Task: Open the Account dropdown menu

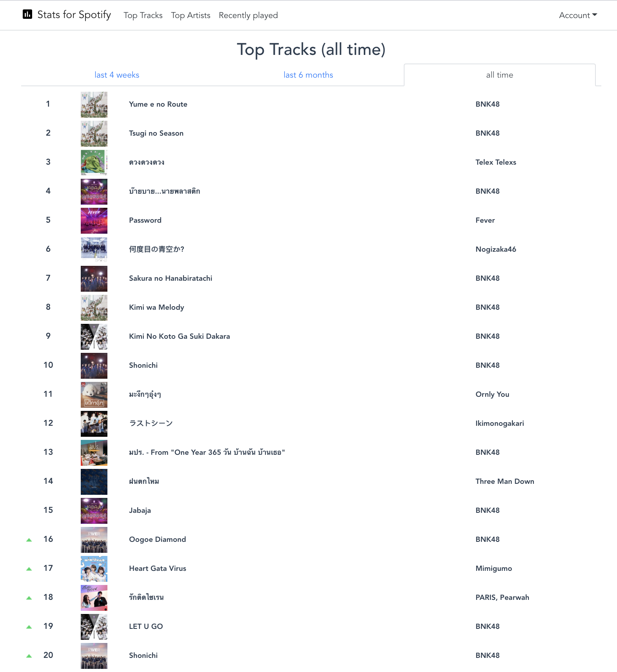Action: click(x=578, y=15)
